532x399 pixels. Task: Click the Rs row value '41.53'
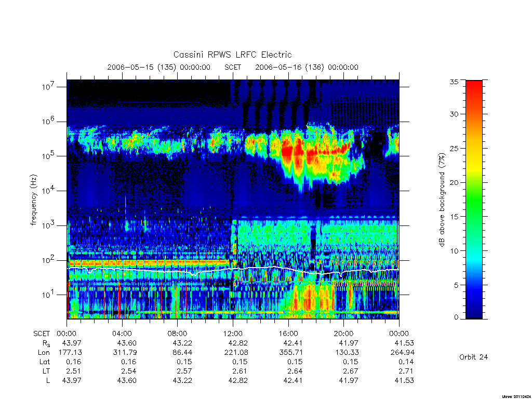tap(404, 343)
